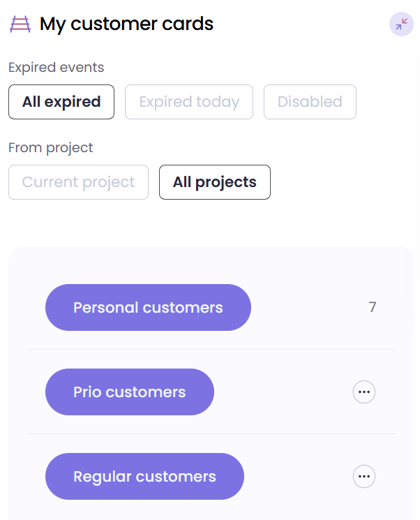Screen dimensions: 420x520
Task: Click empty space beside Personal customers pill
Action: tap(307, 308)
